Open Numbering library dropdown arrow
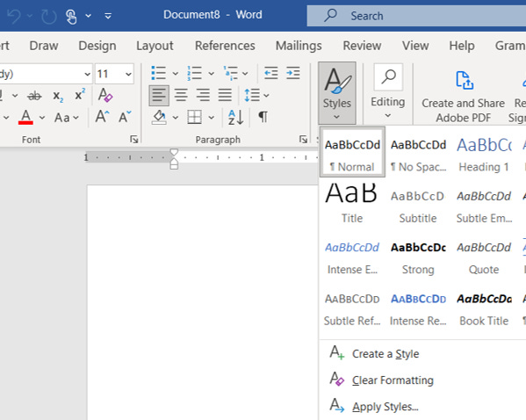Screen dimensions: 526x420 (211, 74)
